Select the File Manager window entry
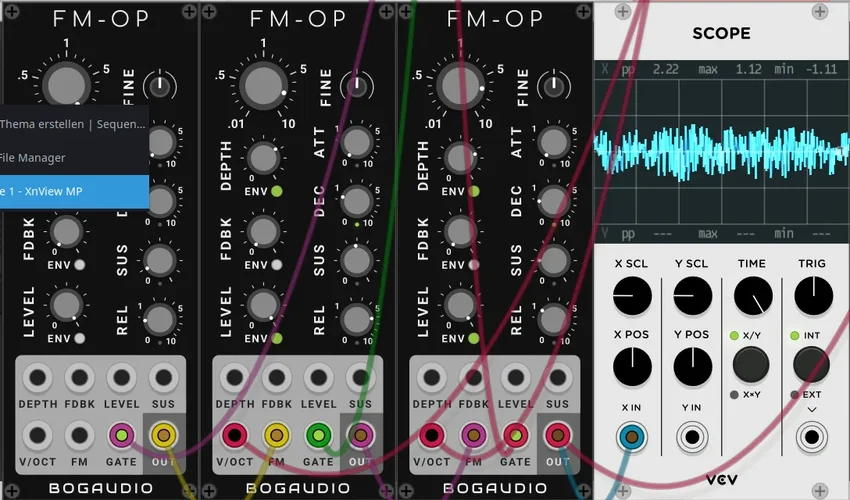The height and width of the screenshot is (500, 850). [x=73, y=158]
